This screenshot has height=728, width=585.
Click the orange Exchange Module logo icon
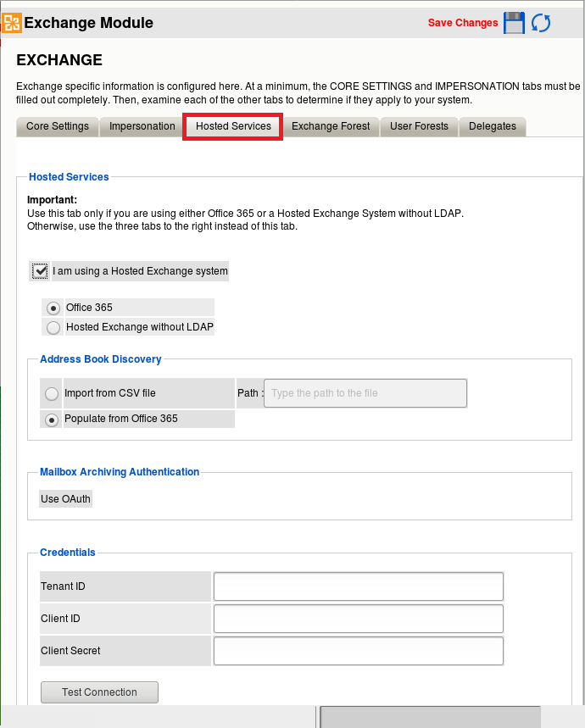coord(11,23)
